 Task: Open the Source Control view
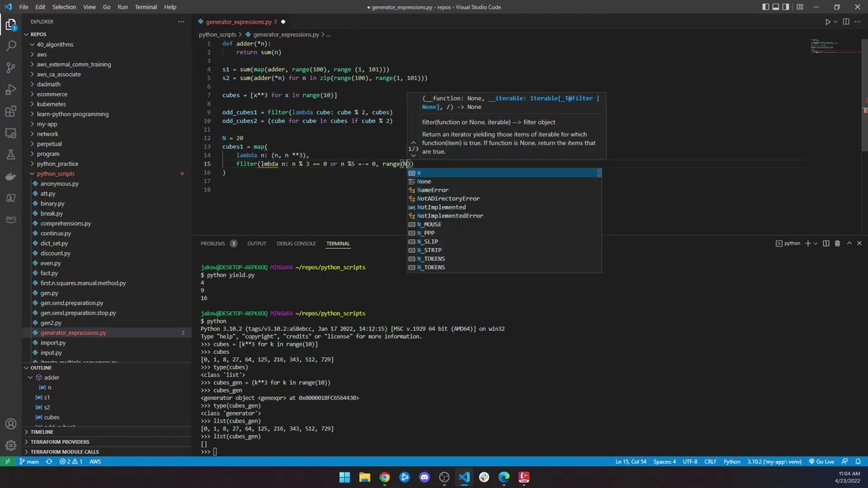(11, 68)
